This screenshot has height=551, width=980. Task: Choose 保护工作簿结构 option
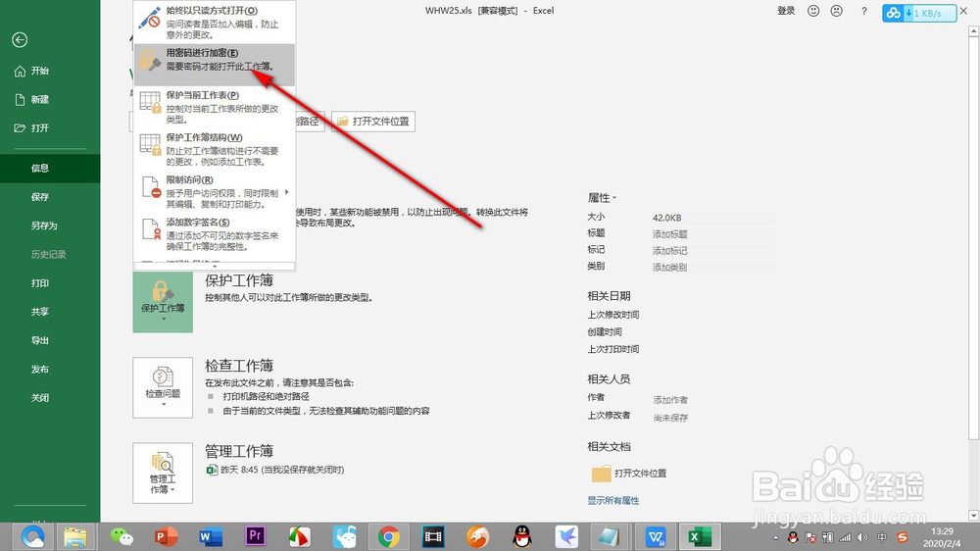[215, 149]
